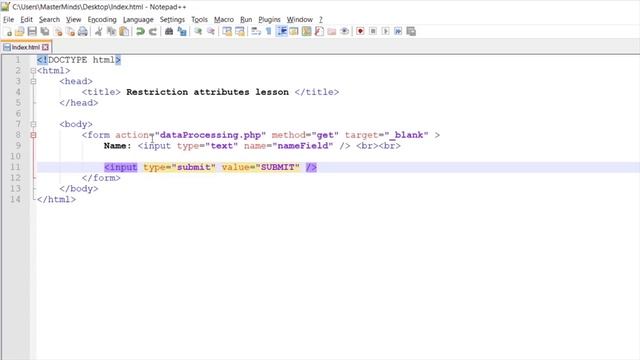
Task: Toggle file monitoring with the eye icon
Action: tap(344, 31)
